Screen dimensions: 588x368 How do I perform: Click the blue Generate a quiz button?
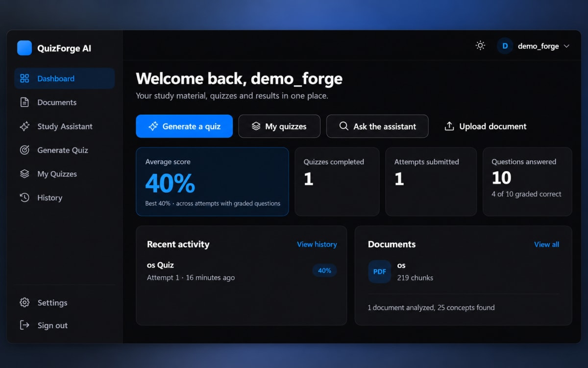point(184,126)
